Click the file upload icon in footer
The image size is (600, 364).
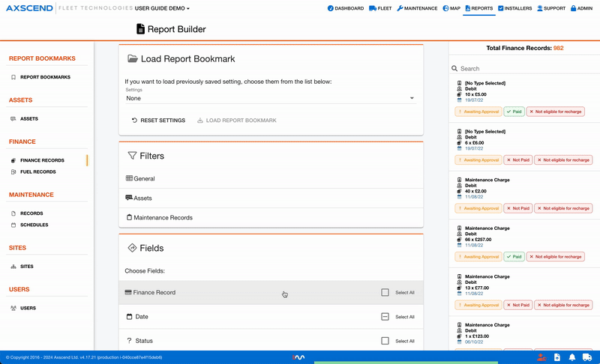click(x=556, y=357)
